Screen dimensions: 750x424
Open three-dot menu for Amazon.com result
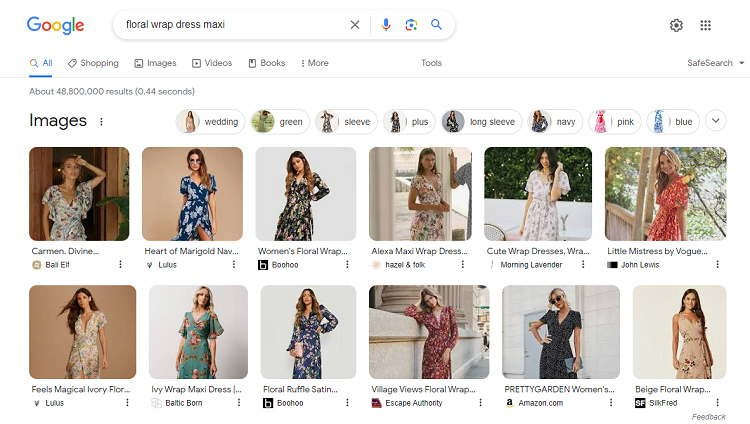[611, 402]
